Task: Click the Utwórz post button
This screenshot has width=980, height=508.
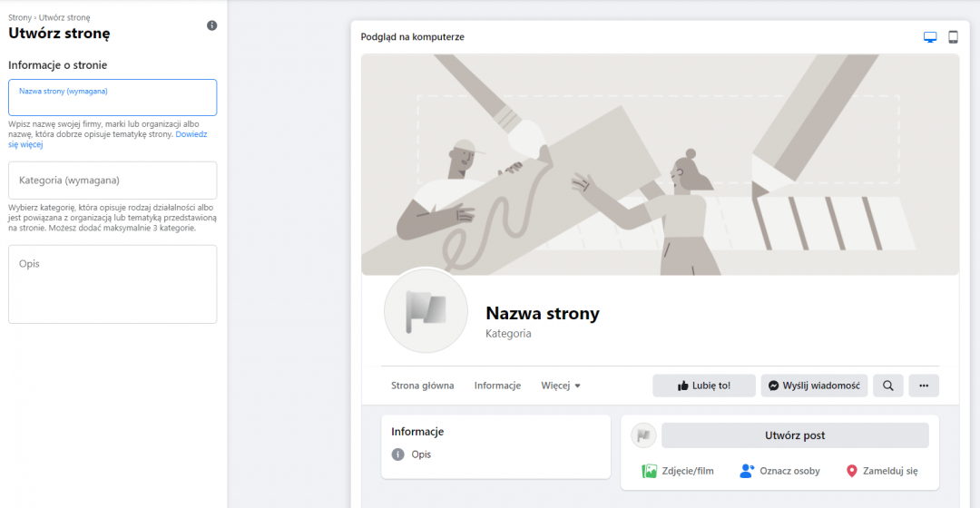Action: [x=795, y=435]
